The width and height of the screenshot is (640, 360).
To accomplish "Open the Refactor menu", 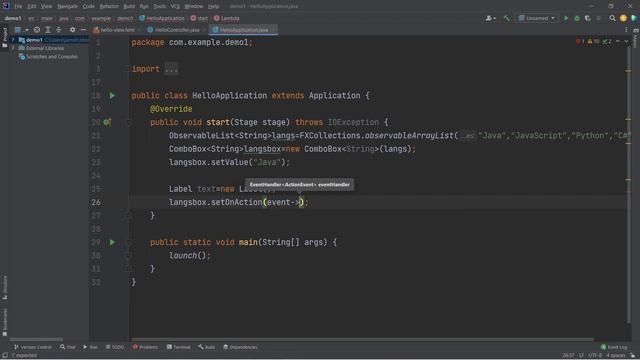I will [x=109, y=7].
